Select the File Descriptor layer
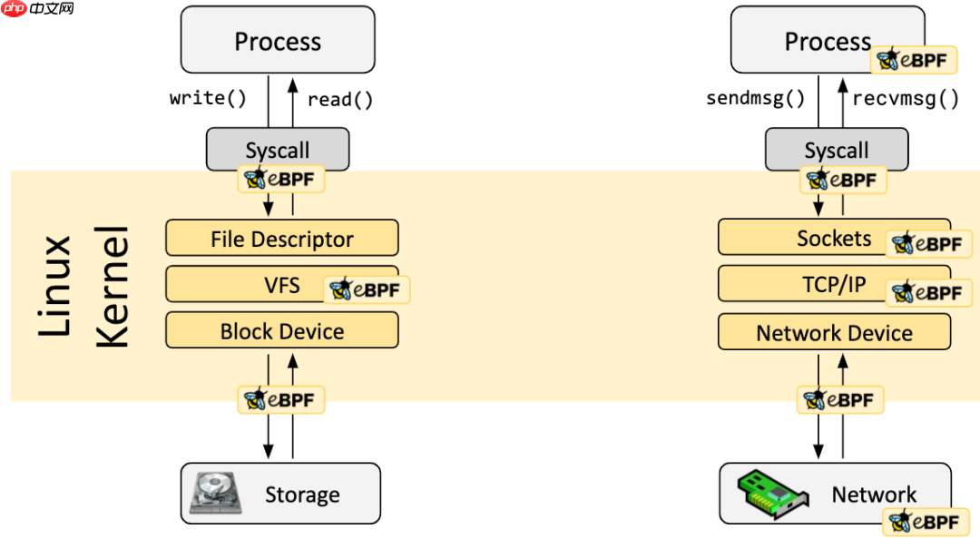This screenshot has height=539, width=980. pos(281,239)
